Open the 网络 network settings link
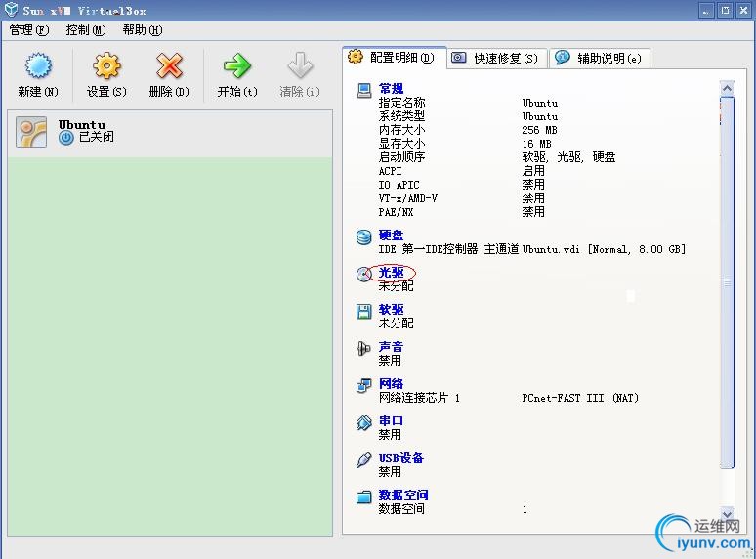This screenshot has height=559, width=756. pos(391,384)
